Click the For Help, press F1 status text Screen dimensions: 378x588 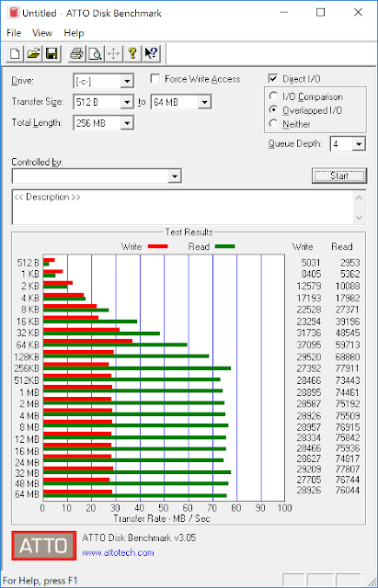click(40, 581)
